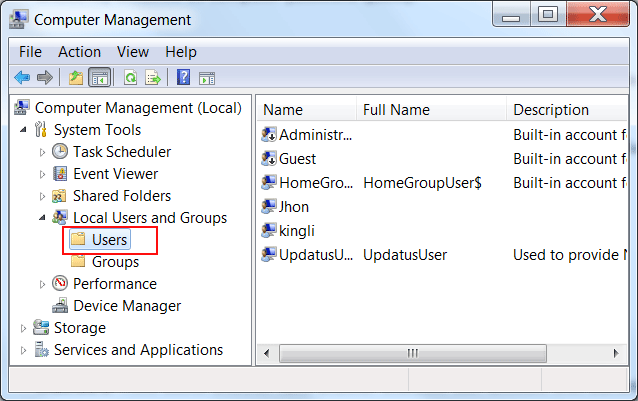Click the Device Manager icon

tap(60, 305)
